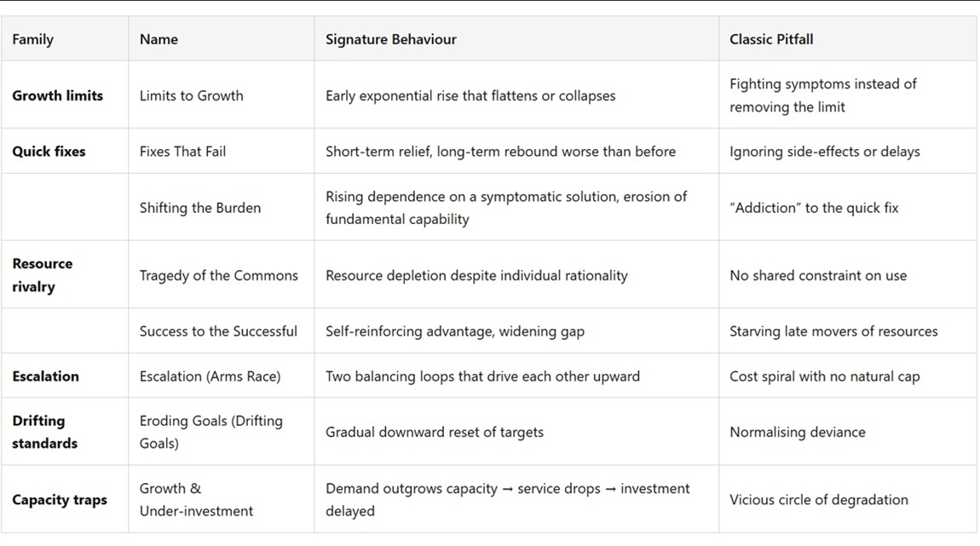980x546 pixels.
Task: Select the Vicious circle of degradation cell
Action: [x=819, y=500]
